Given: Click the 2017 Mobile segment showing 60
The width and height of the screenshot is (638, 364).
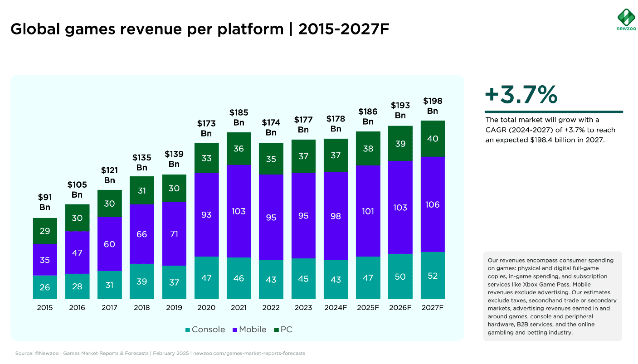Looking at the screenshot, I should click(x=109, y=244).
